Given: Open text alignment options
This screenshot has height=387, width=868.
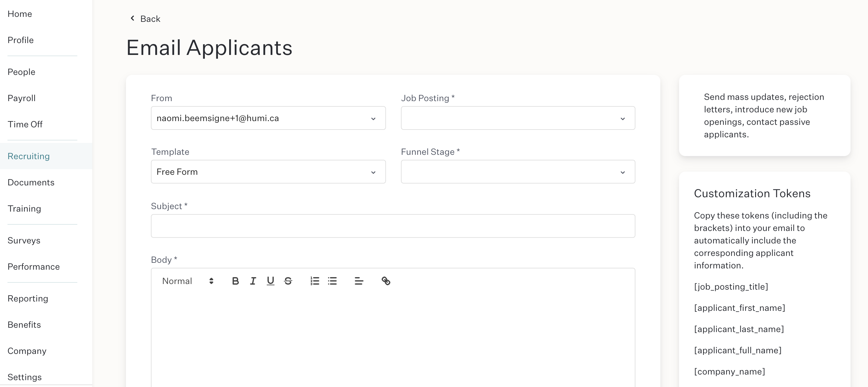Looking at the screenshot, I should [x=359, y=281].
